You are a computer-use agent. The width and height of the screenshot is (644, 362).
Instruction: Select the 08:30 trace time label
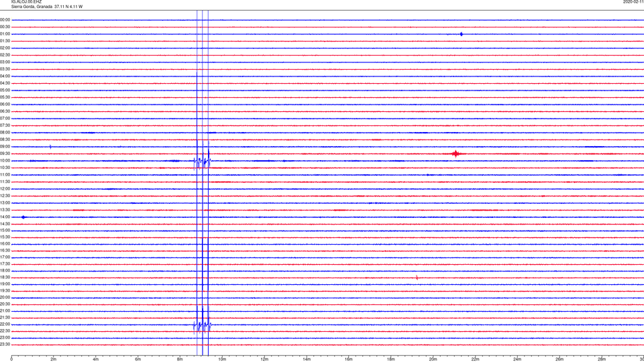click(5, 139)
